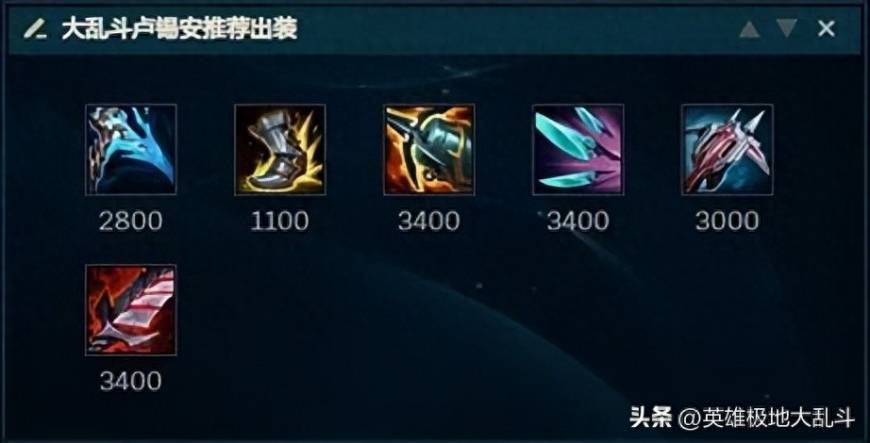Viewport: 870px width, 443px height.
Task: Click the pencil edit icon beside the title
Action: click(34, 28)
